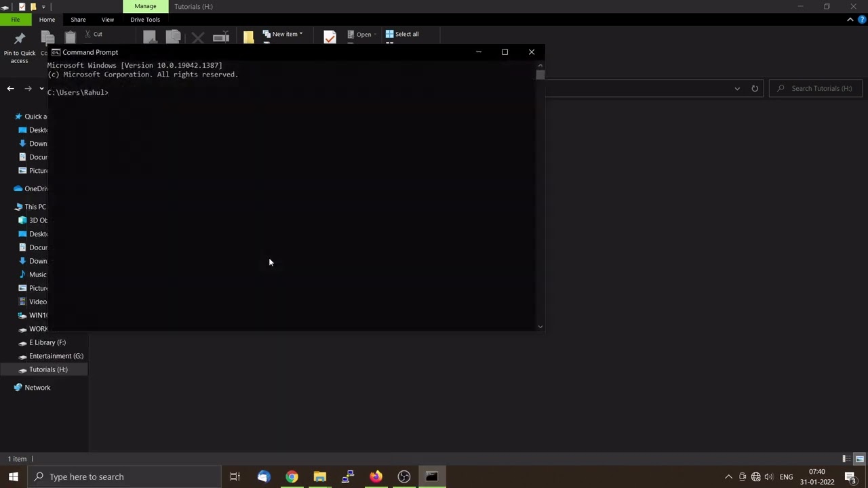
Task: Click the Back arrow in File Explorer
Action: coord(10,88)
